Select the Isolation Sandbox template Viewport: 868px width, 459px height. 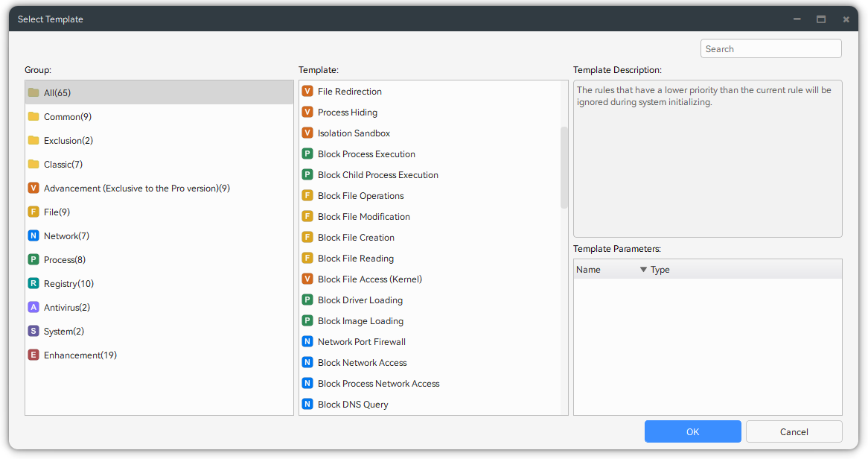click(354, 133)
